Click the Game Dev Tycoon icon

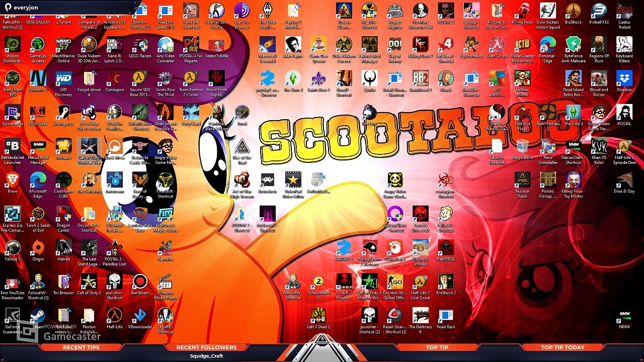click(x=318, y=49)
